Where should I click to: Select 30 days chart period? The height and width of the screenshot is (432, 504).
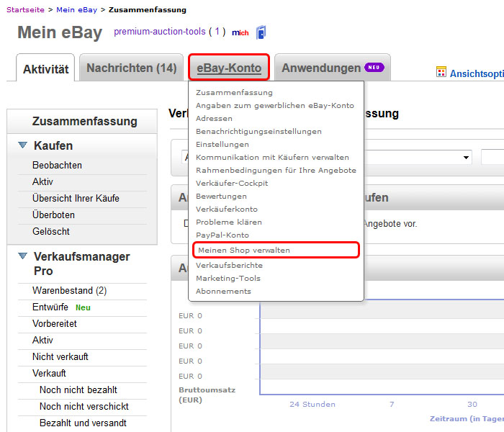pyautogui.click(x=472, y=405)
